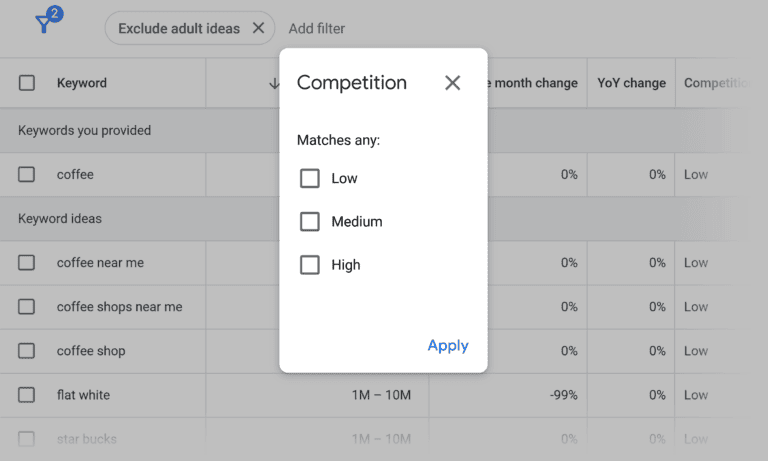Click Add filter

tap(316, 28)
